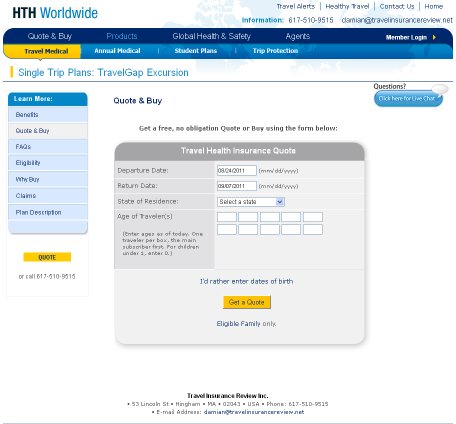Open Global Health & Safety menu
Image resolution: width=456 pixels, height=424 pixels.
pyautogui.click(x=211, y=36)
